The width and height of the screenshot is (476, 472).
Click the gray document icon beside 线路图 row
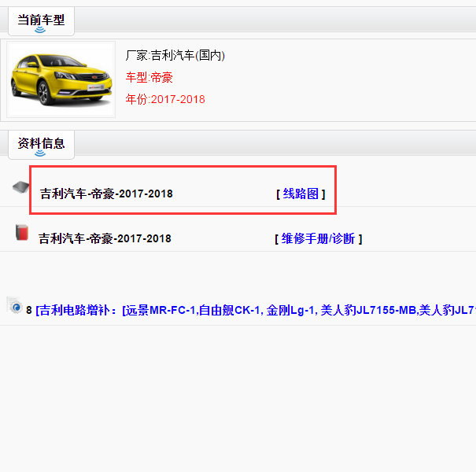coord(20,186)
